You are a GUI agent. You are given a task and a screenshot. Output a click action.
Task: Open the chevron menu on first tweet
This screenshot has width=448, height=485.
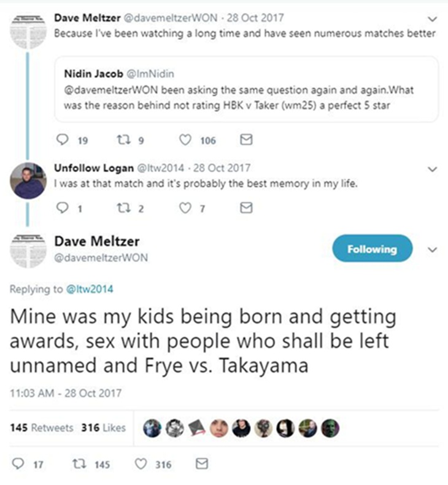point(434,18)
